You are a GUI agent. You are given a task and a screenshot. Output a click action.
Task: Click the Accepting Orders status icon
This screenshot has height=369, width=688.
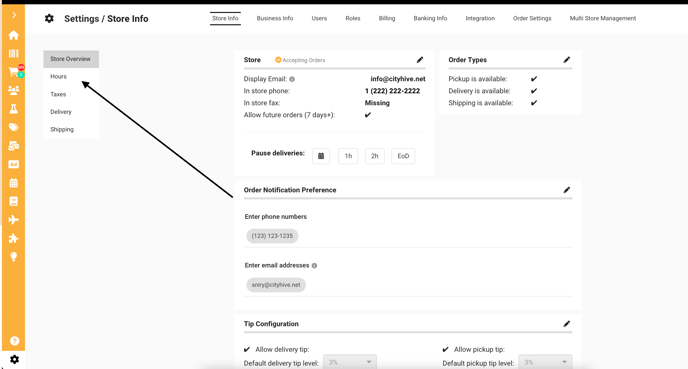278,60
